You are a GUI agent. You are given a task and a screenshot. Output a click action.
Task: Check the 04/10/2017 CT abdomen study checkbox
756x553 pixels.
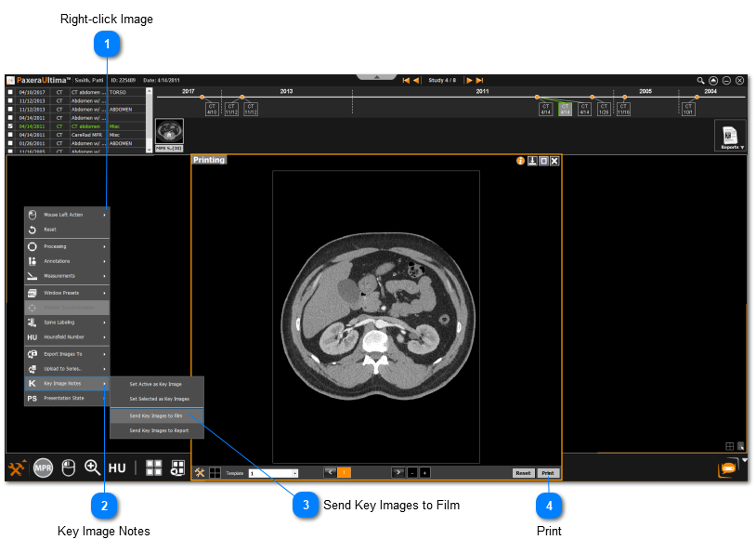10,93
